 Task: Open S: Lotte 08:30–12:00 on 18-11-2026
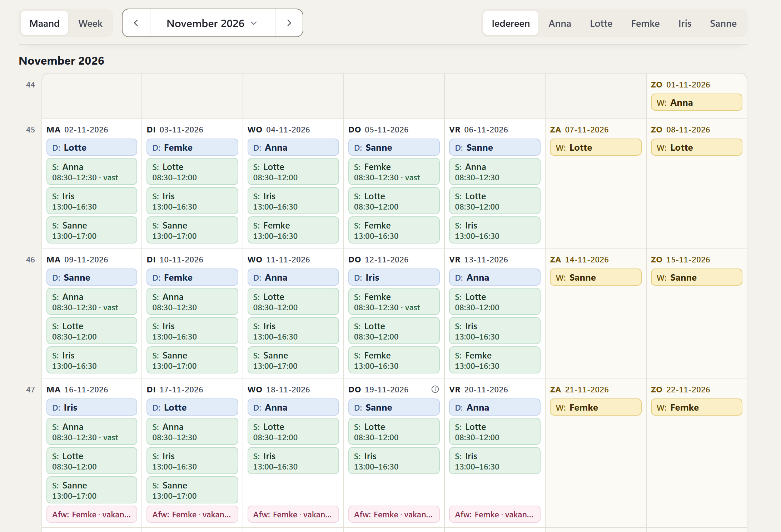293,432
